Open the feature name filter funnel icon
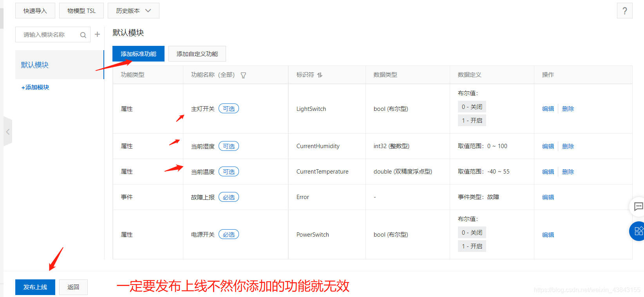Screen dimensions: 644x297 coord(243,75)
